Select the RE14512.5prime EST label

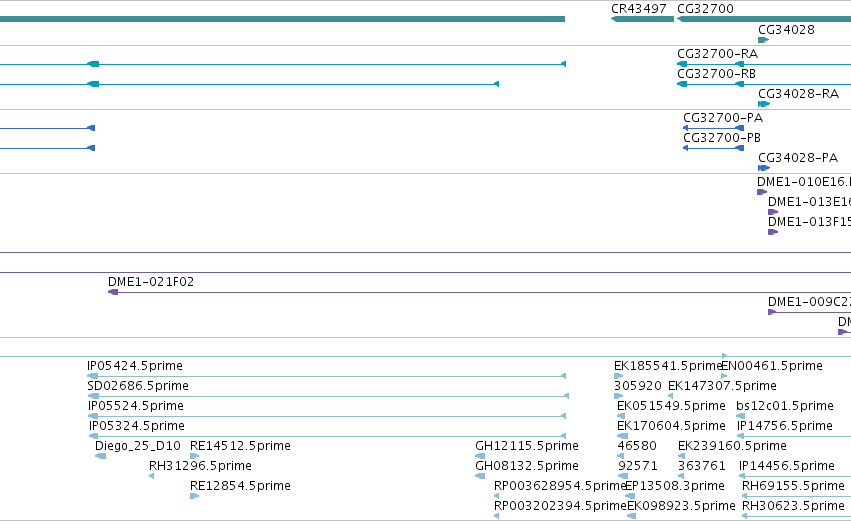(240, 446)
